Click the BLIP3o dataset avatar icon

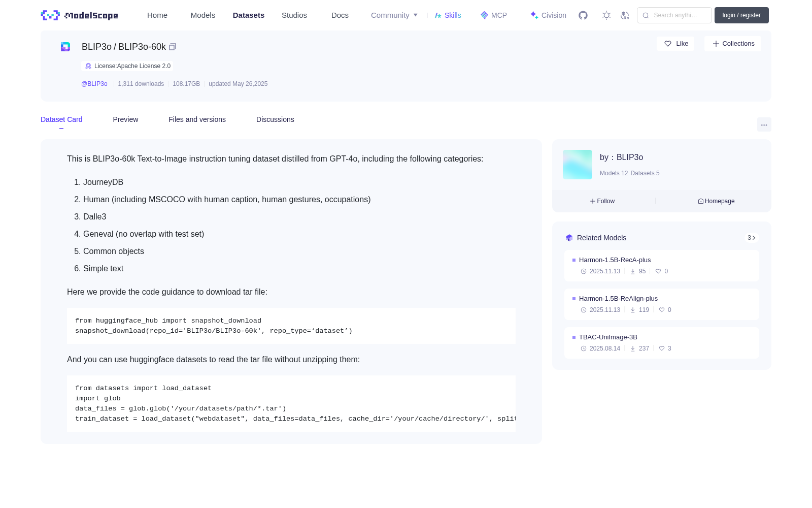(x=65, y=47)
